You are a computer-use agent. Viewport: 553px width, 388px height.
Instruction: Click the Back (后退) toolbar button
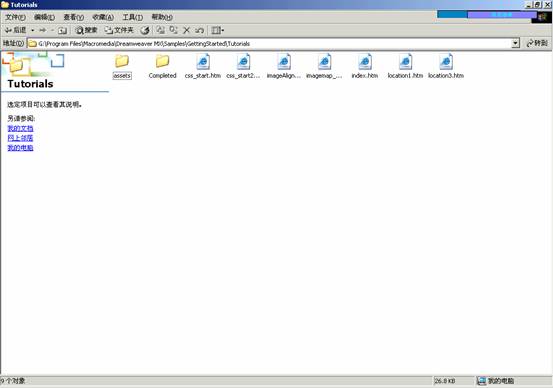(15, 30)
